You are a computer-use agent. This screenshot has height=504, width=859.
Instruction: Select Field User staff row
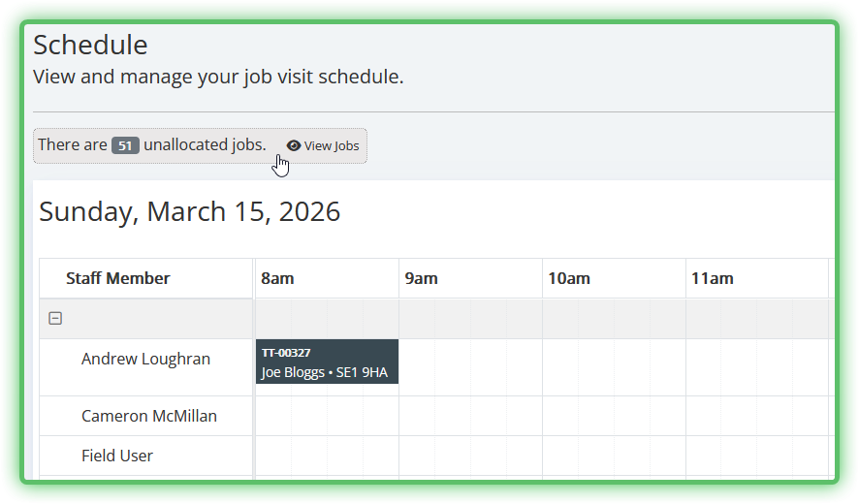[117, 456]
